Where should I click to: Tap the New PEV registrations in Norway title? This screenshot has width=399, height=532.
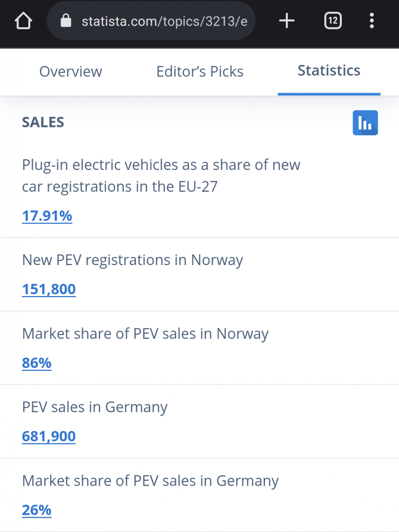132,260
